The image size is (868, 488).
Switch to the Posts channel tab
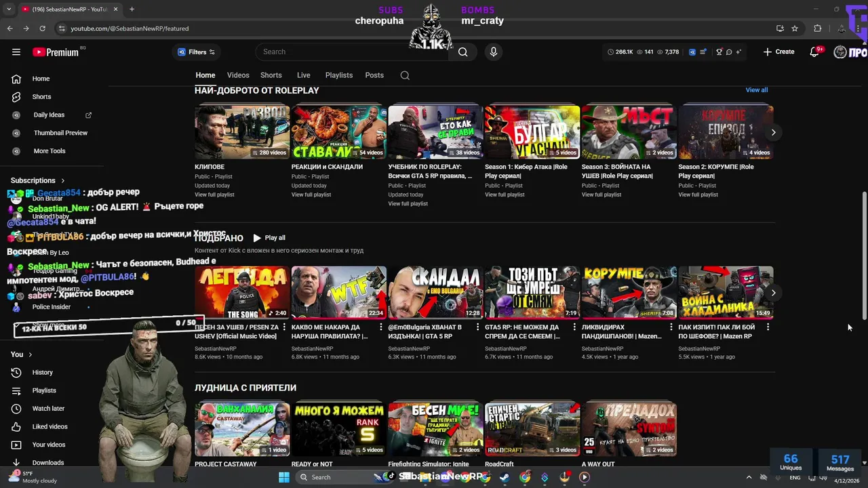click(x=374, y=75)
